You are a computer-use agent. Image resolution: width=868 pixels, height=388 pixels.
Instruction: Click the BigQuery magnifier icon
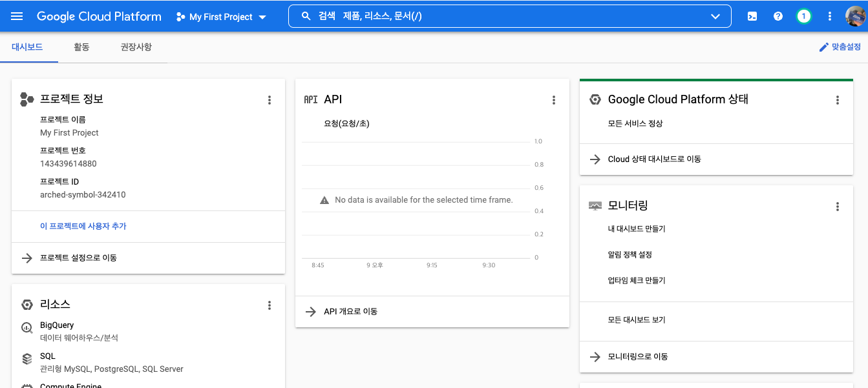(x=26, y=327)
